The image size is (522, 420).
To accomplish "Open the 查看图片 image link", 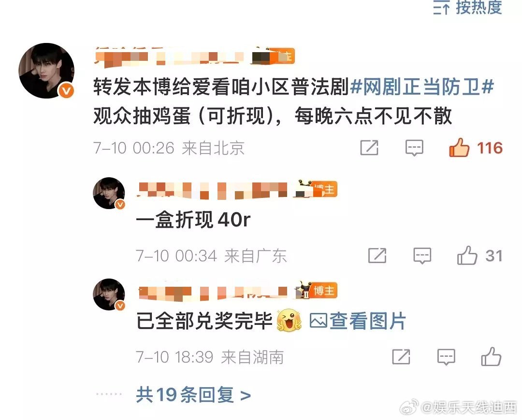I will 358,321.
